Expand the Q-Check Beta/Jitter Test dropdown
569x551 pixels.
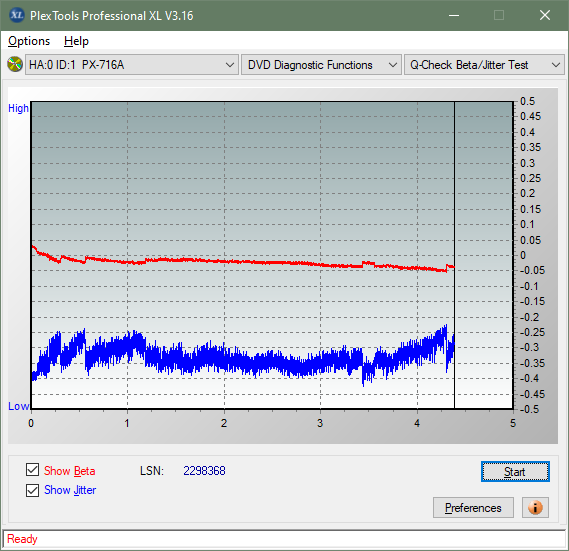pyautogui.click(x=484, y=65)
